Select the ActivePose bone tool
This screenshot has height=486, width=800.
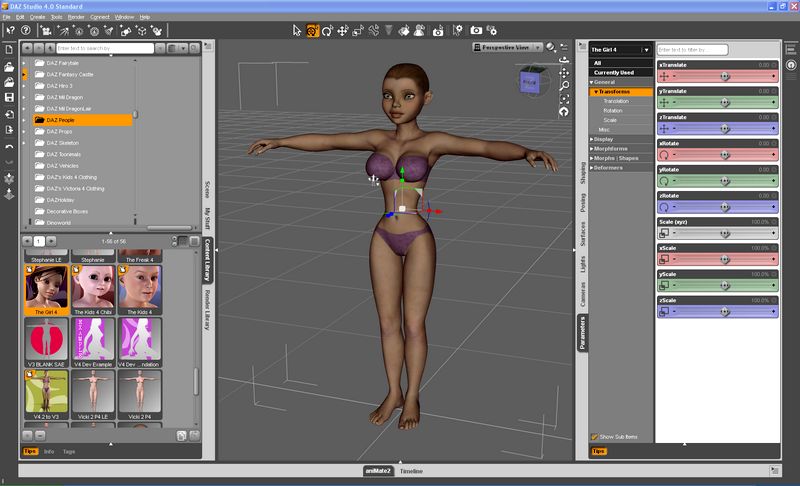pos(373,31)
